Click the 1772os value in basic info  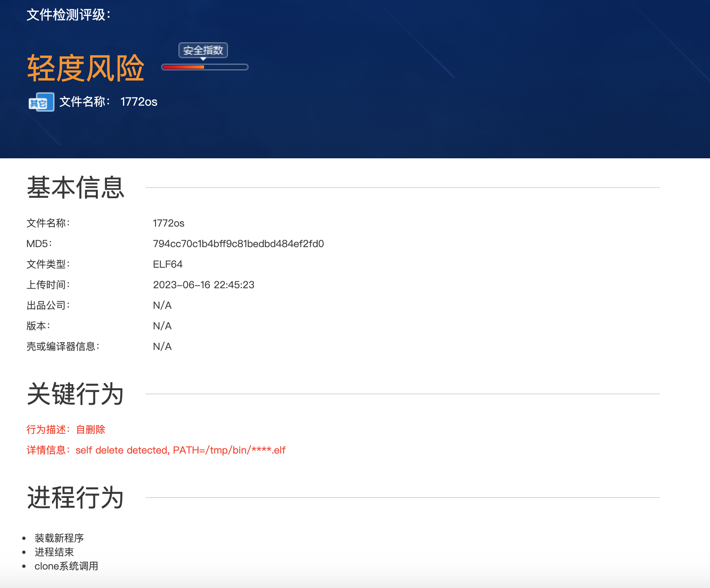click(168, 223)
